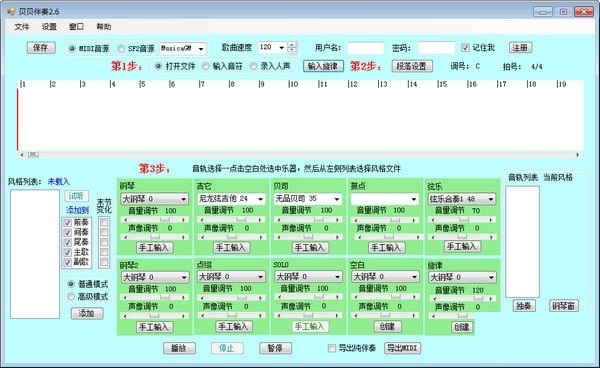Image resolution: width=600 pixels, height=368 pixels.
Task: Toggle the 尾奏 checkbox
Action: (68, 243)
